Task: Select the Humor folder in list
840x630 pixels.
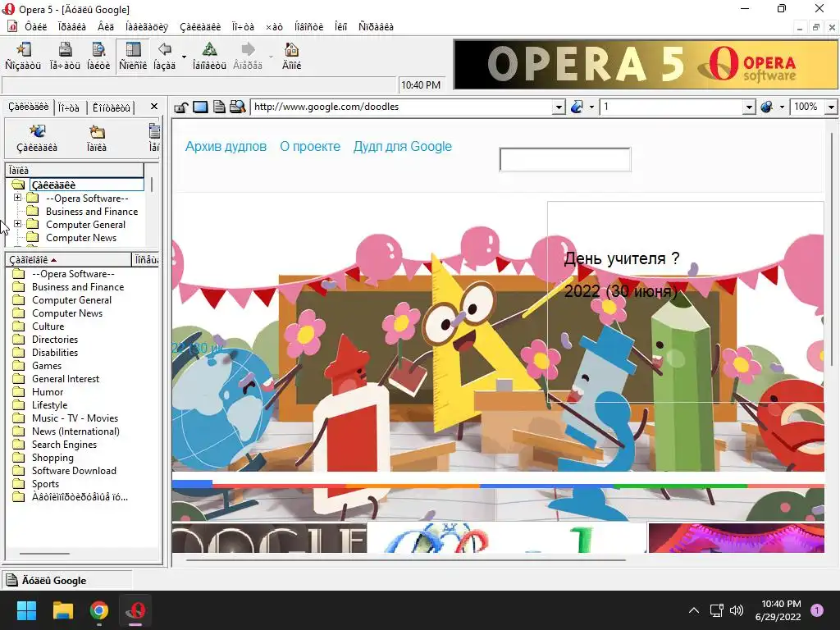Action: (x=47, y=392)
